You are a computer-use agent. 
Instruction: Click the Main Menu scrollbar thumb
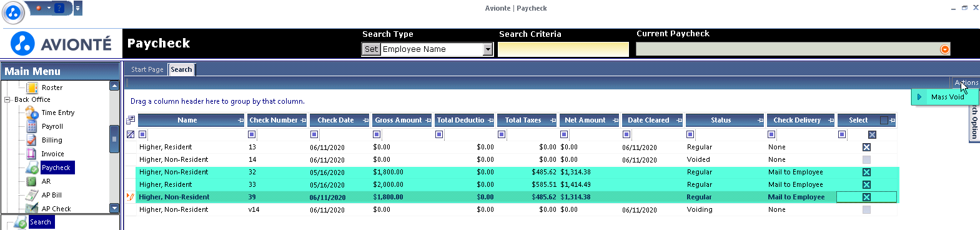coord(114,139)
